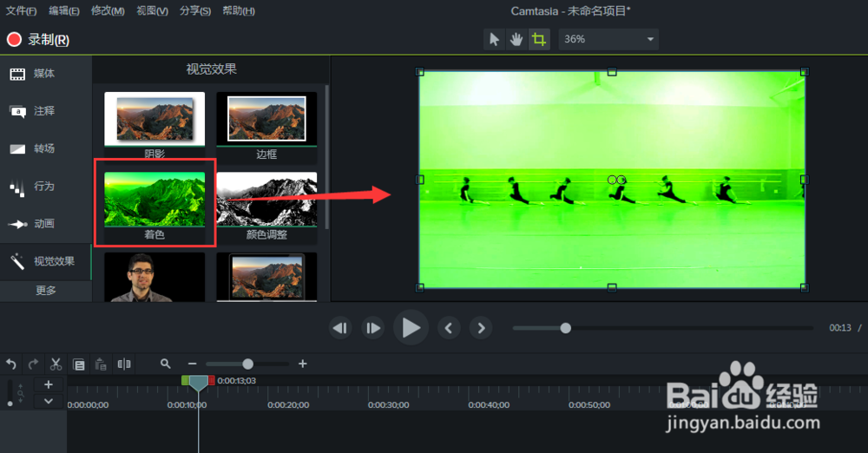The width and height of the screenshot is (868, 453).
Task: Open the 视图(V) menu
Action: (152, 10)
